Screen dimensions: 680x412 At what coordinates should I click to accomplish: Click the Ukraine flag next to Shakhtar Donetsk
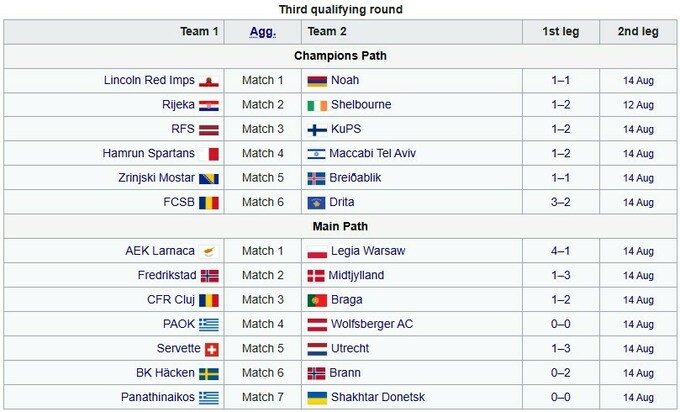(316, 398)
